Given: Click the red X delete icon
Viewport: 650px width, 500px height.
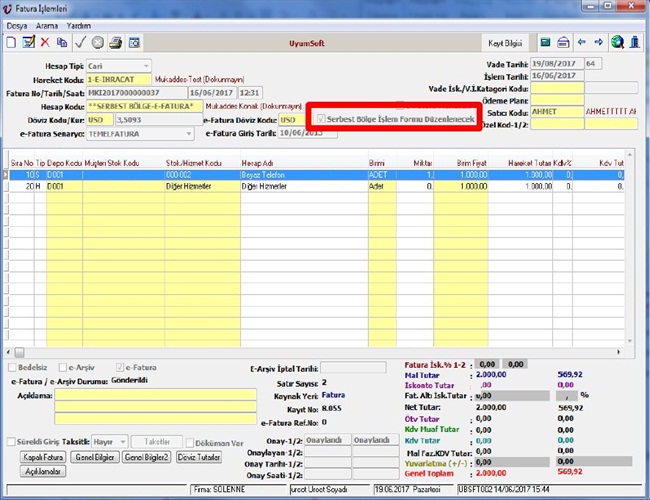Looking at the screenshot, I should click(45, 42).
